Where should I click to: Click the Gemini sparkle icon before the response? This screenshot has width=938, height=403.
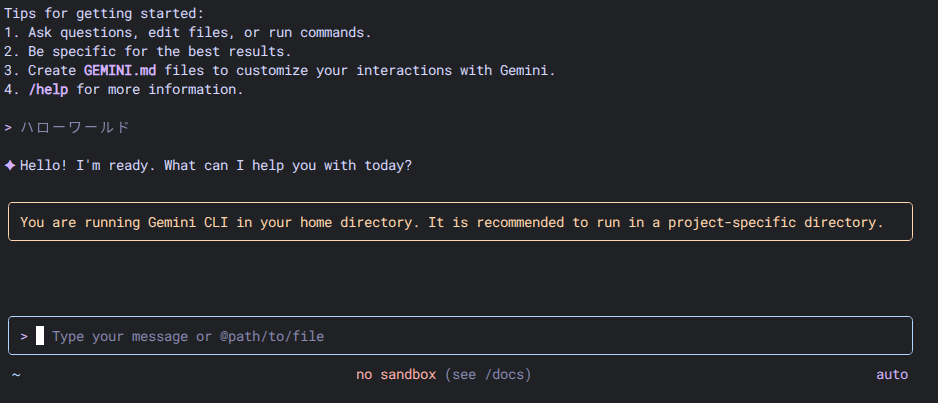coord(10,165)
